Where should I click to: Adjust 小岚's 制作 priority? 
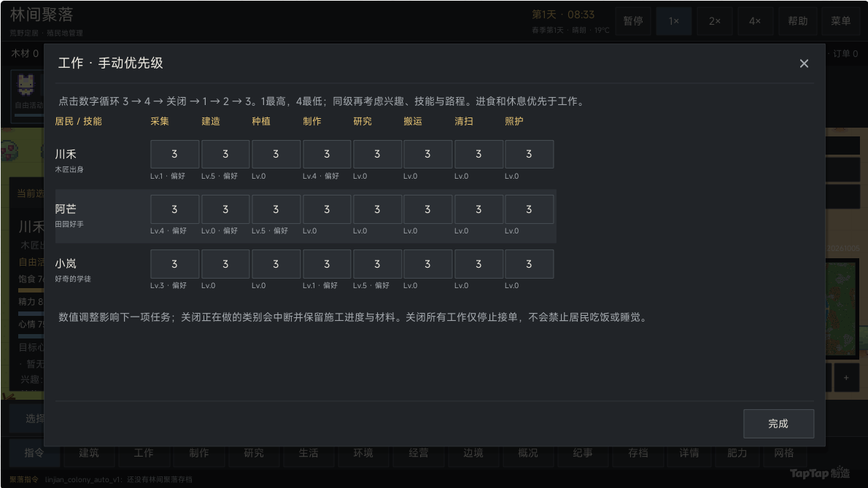(327, 264)
